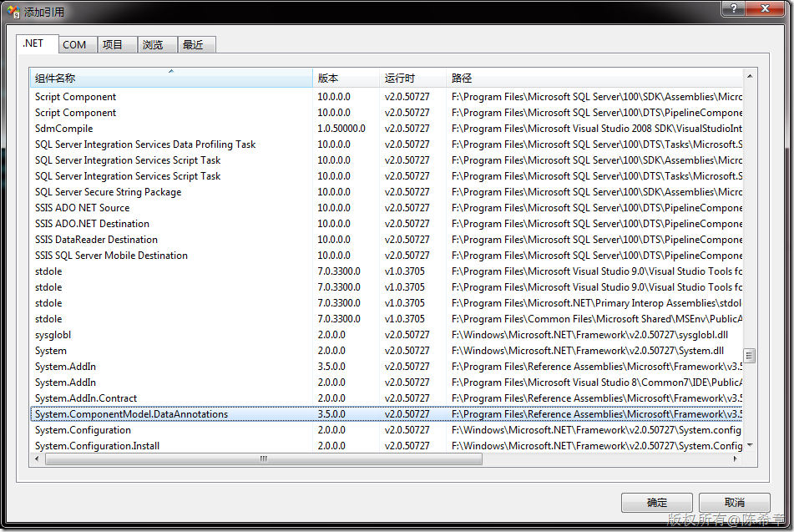Select the System.Configuration component row

(x=387, y=429)
